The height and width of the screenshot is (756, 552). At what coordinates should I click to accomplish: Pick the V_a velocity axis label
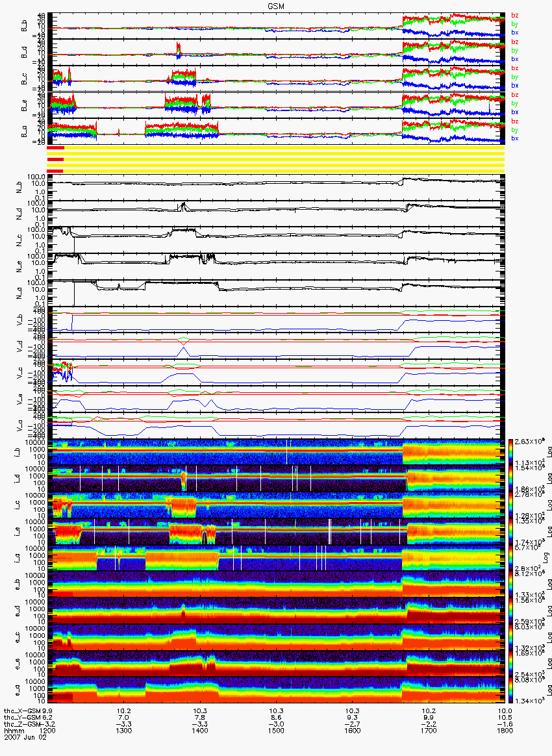coord(19,426)
